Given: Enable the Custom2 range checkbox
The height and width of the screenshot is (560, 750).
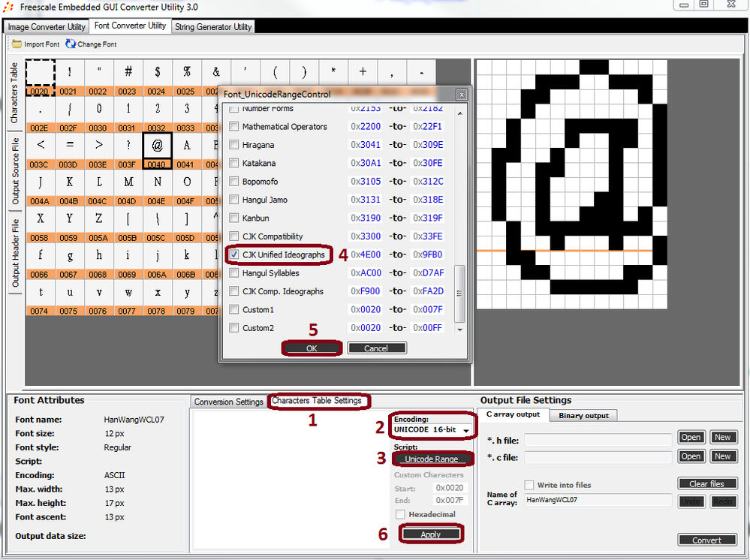Looking at the screenshot, I should click(x=234, y=328).
